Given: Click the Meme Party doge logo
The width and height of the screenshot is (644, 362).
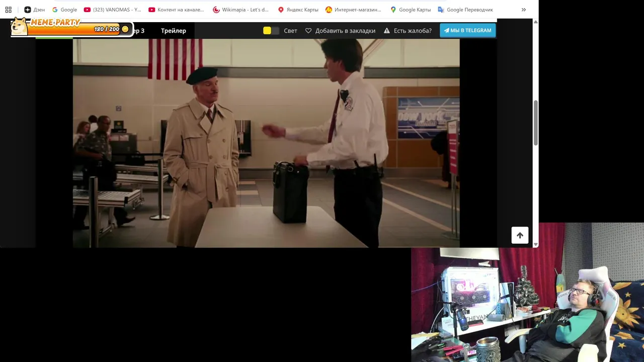Looking at the screenshot, I should tap(19, 26).
